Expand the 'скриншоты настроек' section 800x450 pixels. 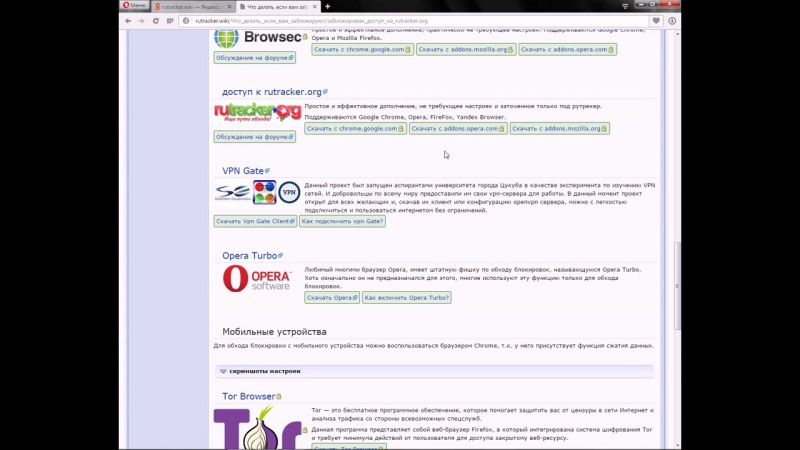pos(434,371)
